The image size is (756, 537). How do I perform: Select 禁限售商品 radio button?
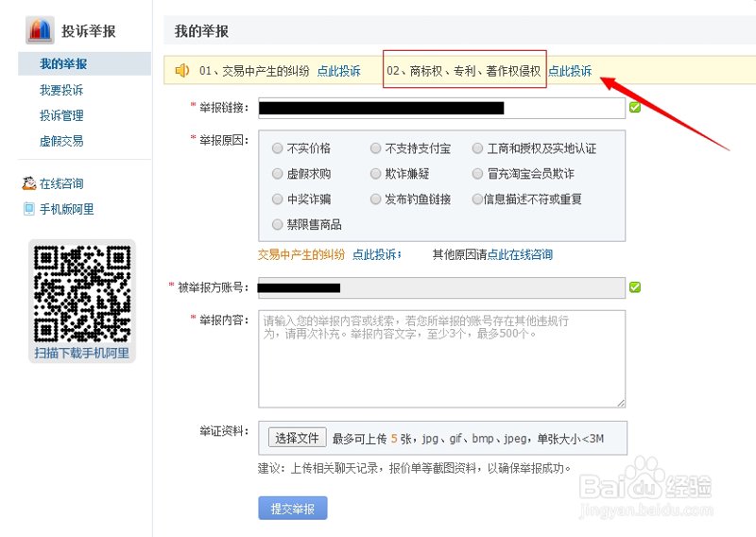pos(277,224)
